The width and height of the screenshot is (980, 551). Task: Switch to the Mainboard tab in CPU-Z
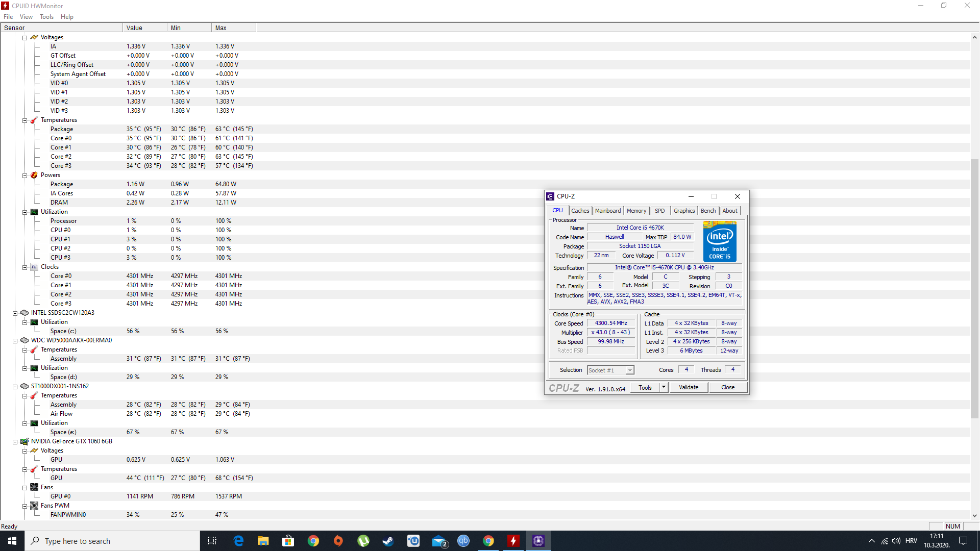point(608,211)
